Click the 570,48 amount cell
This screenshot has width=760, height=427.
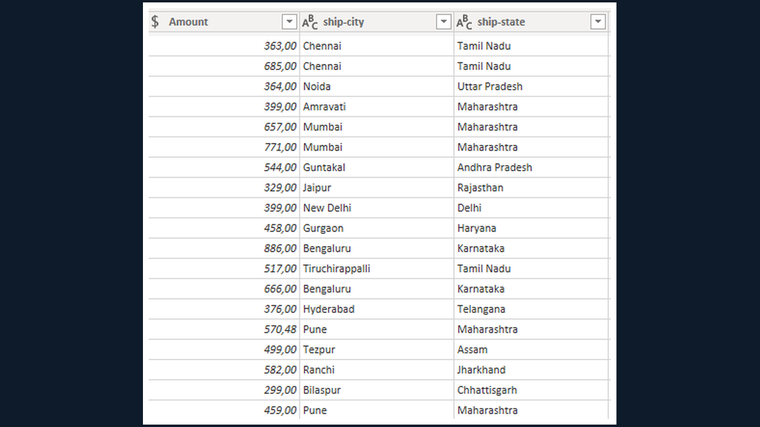pyautogui.click(x=224, y=329)
